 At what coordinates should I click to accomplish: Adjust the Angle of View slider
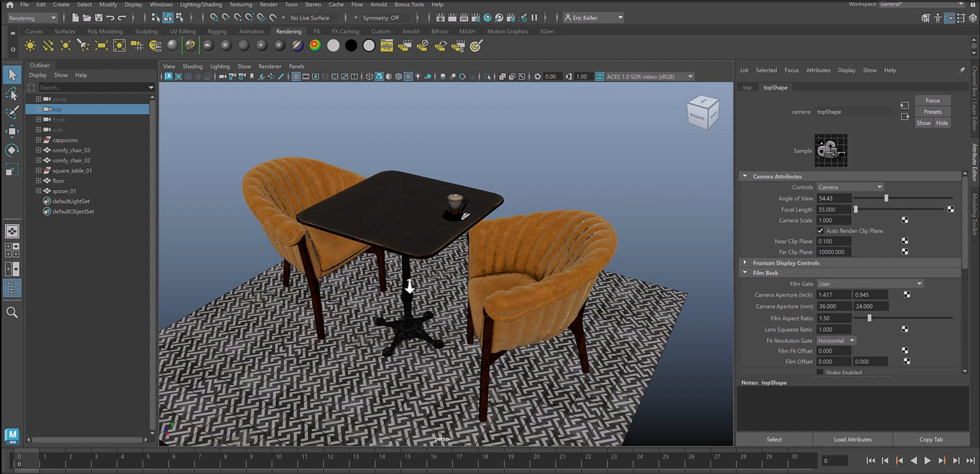pyautogui.click(x=886, y=198)
